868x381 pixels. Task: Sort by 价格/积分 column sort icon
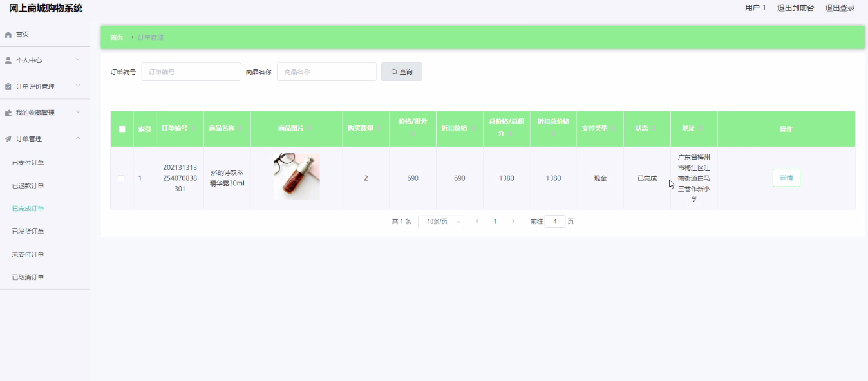click(413, 135)
